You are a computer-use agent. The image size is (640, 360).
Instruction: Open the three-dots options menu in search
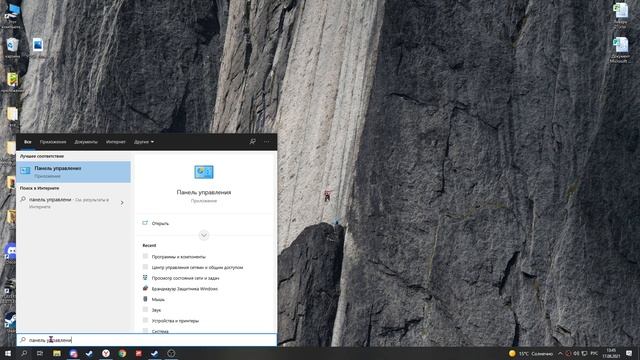[x=267, y=142]
